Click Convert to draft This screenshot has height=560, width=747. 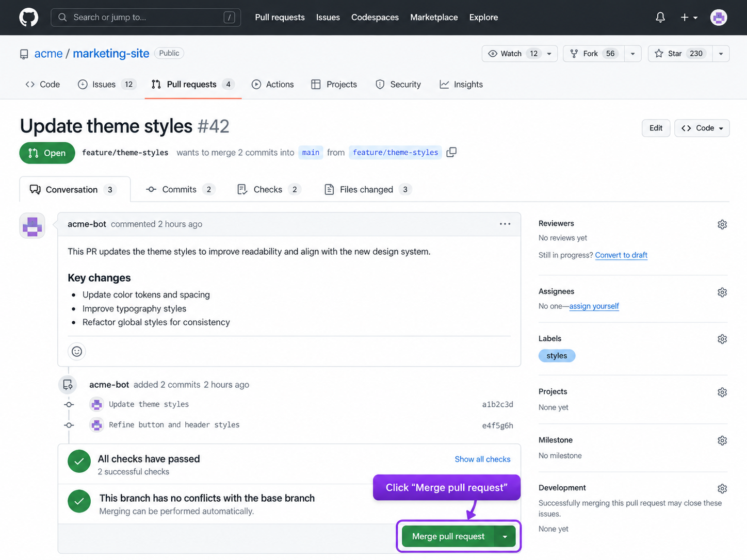pos(621,255)
